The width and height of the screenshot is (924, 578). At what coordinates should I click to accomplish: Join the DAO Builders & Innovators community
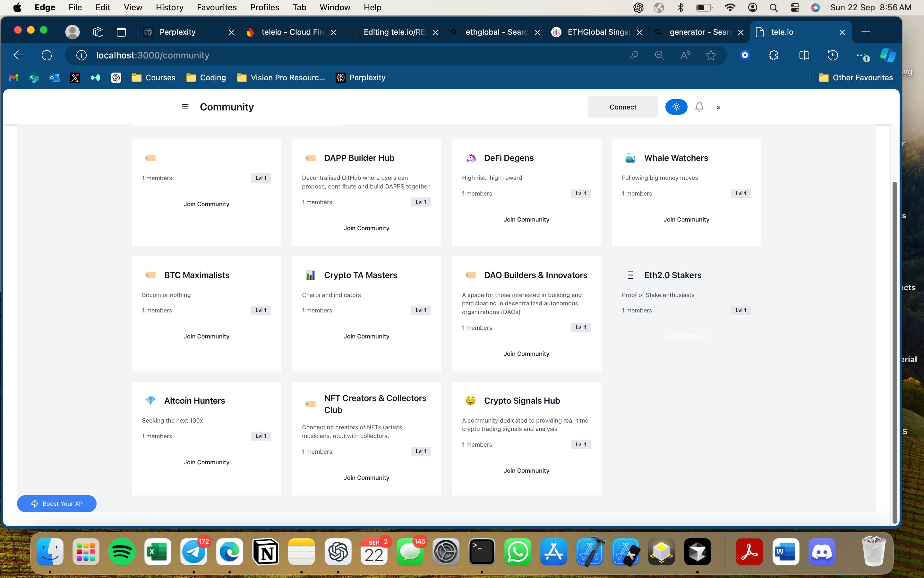526,354
